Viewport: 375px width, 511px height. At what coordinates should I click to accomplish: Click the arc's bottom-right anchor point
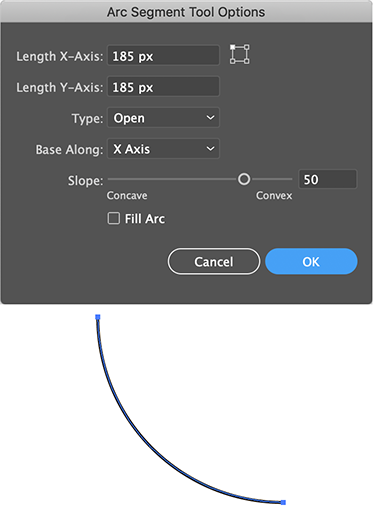coord(283,502)
